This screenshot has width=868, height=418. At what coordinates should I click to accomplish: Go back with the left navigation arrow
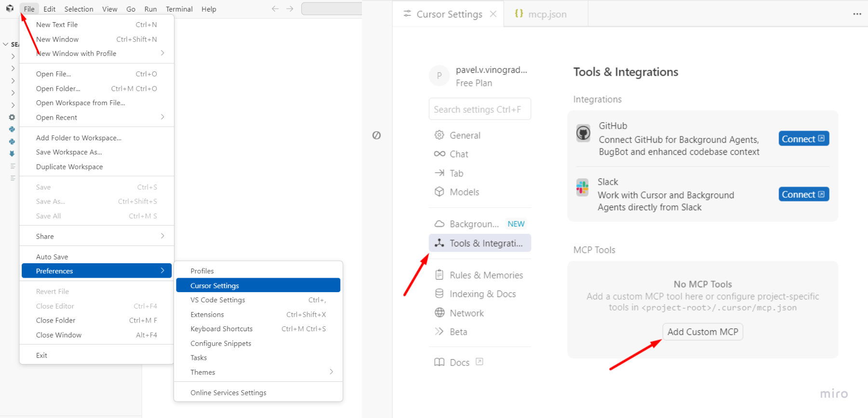point(275,9)
